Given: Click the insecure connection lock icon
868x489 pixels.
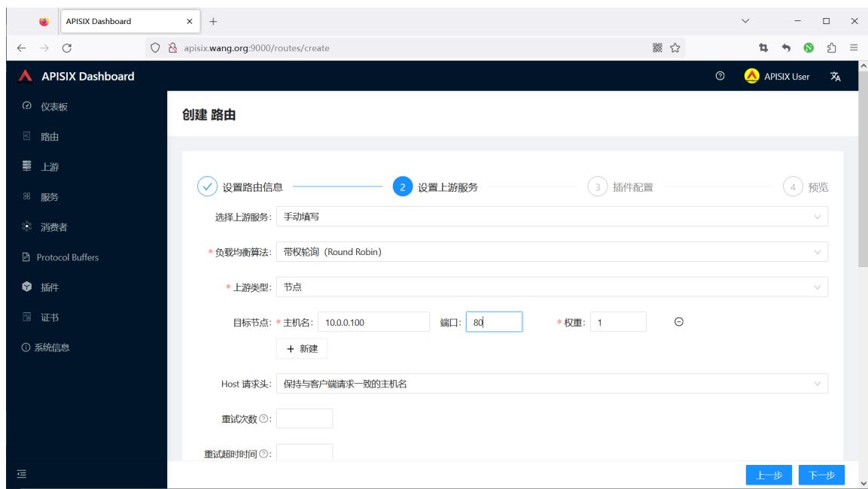Looking at the screenshot, I should 172,47.
